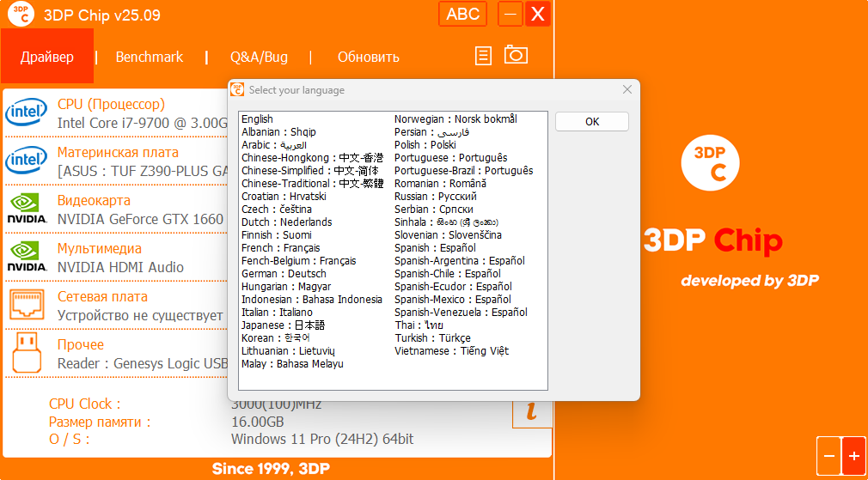Open the info 'i' button
This screenshot has width=868, height=480.
pyautogui.click(x=532, y=412)
